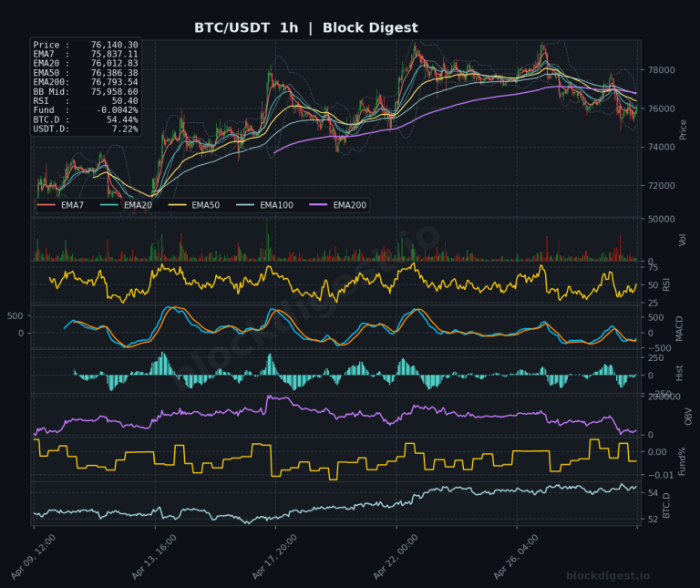The width and height of the screenshot is (700, 588).
Task: Select the EMA50 76,386.38 value row
Action: pos(86,73)
